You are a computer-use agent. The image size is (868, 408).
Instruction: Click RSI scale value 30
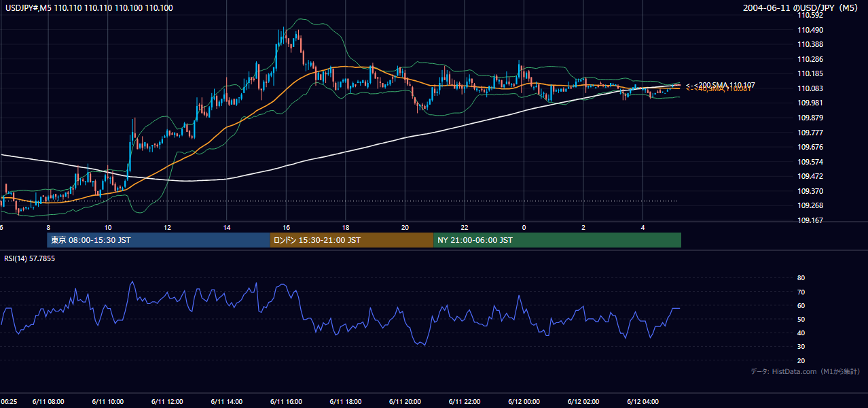(801, 347)
